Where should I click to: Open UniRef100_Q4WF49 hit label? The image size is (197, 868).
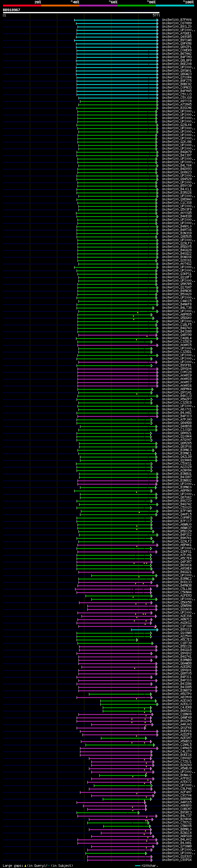tap(177, 717)
